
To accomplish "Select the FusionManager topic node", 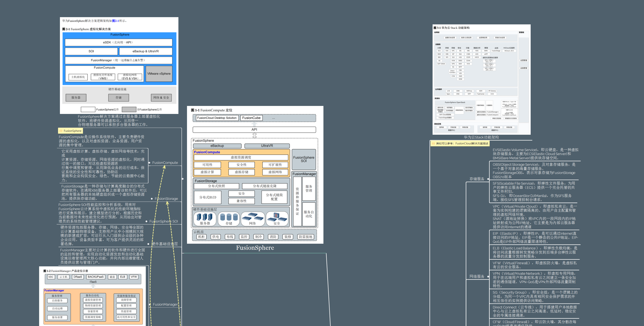I will pyautogui.click(x=165, y=304).
